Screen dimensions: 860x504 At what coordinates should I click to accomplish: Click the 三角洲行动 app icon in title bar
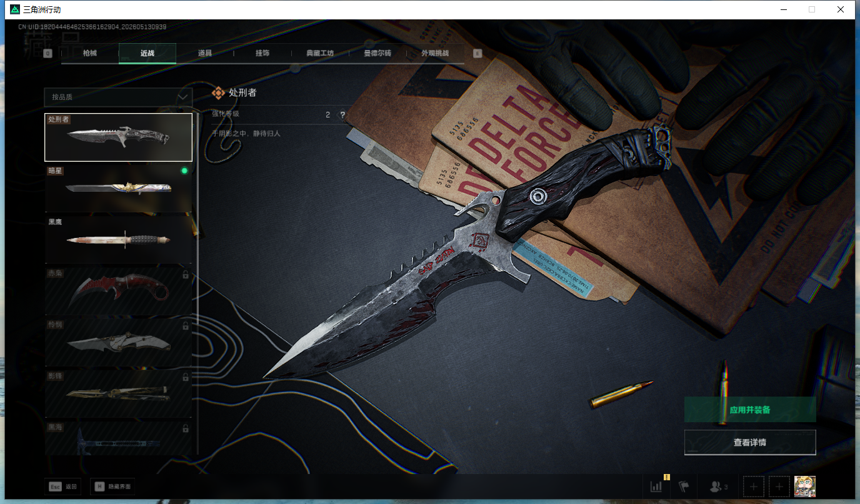click(x=15, y=9)
